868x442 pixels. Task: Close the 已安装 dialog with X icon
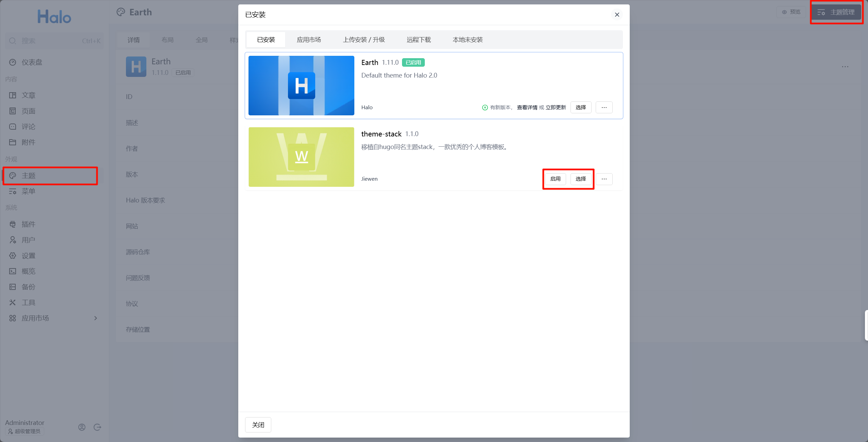point(617,15)
